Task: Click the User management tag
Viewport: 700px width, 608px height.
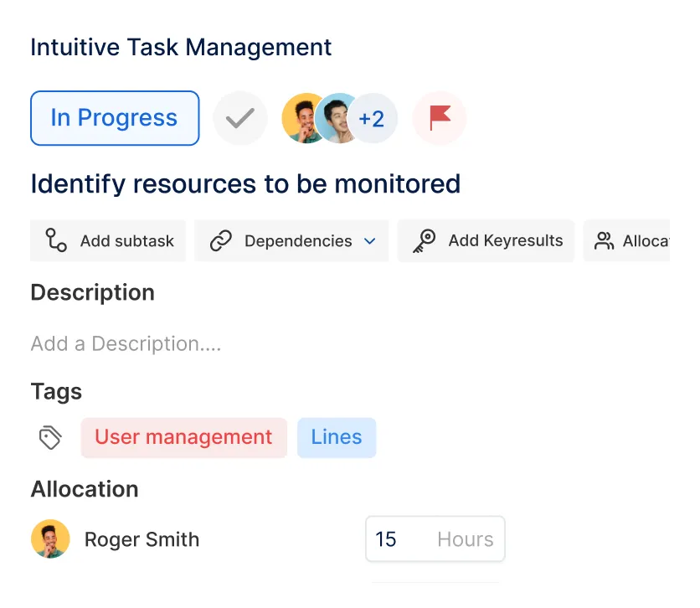Action: pos(183,436)
